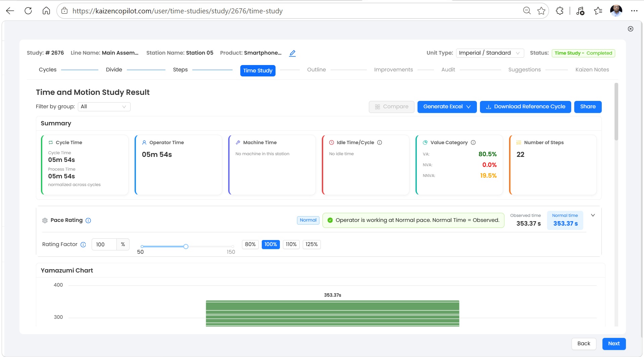Open the browser extensions icon
Screen dimensions: 644x357
point(560,11)
